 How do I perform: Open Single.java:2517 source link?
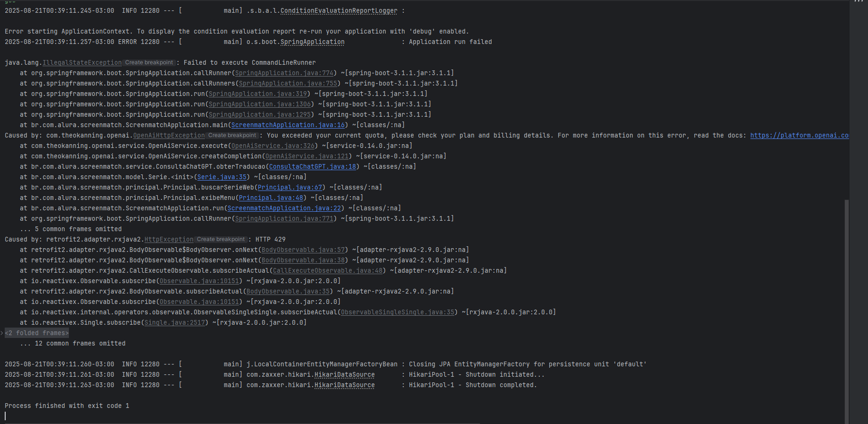175,322
